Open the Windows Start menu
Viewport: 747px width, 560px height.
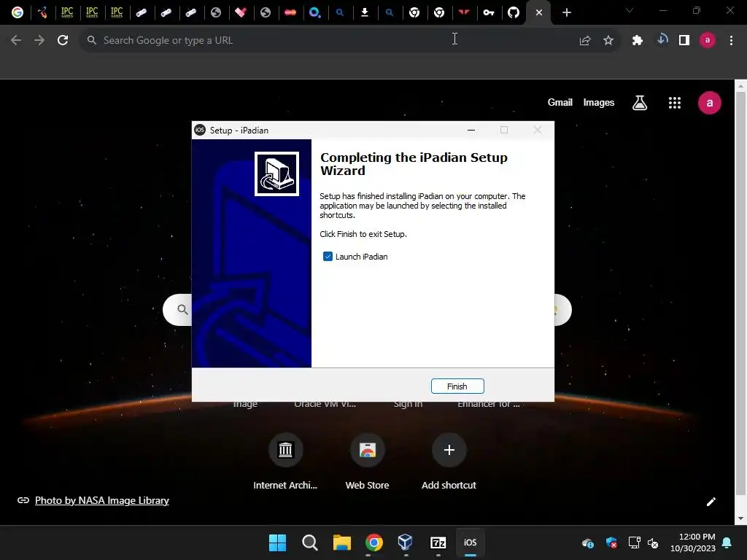277,542
